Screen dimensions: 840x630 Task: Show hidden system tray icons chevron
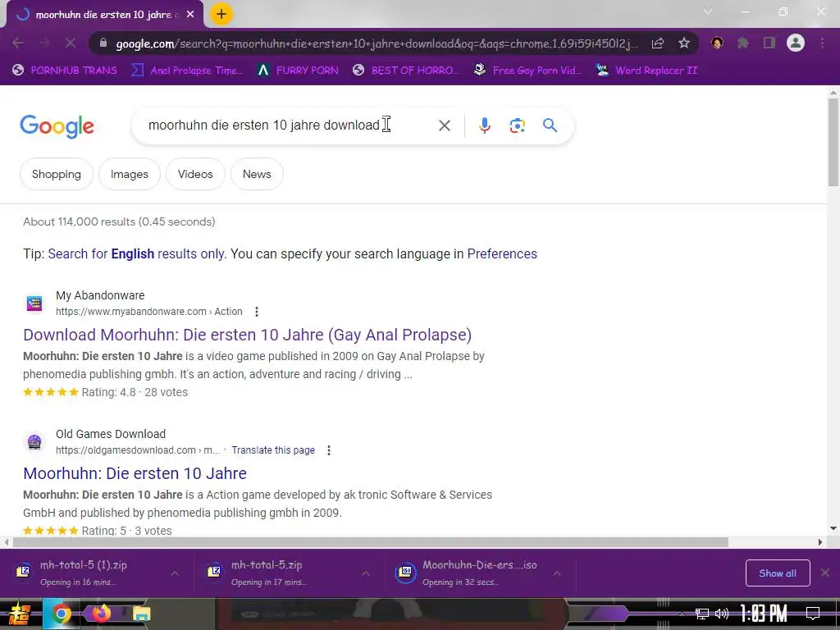(682, 614)
